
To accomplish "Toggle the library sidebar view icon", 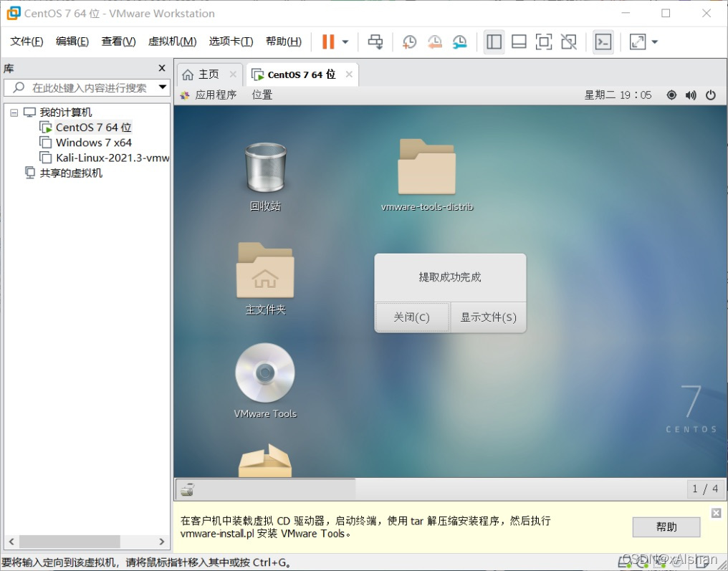I will [x=494, y=42].
